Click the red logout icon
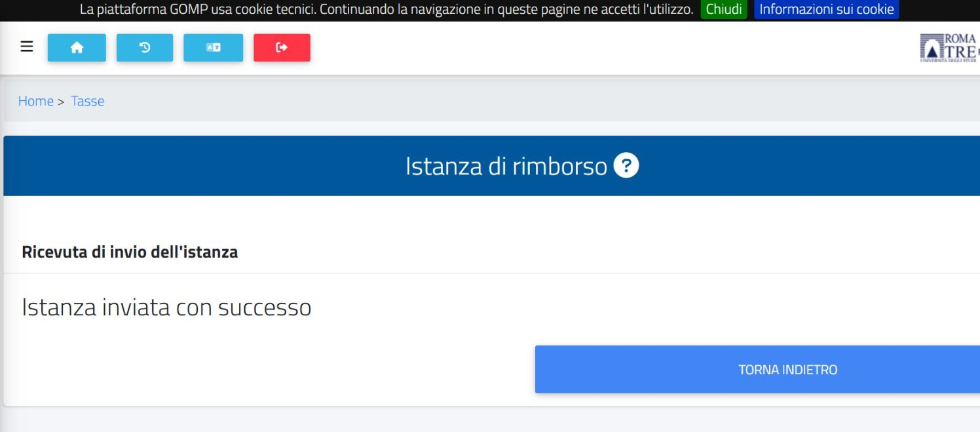 pyautogui.click(x=282, y=47)
